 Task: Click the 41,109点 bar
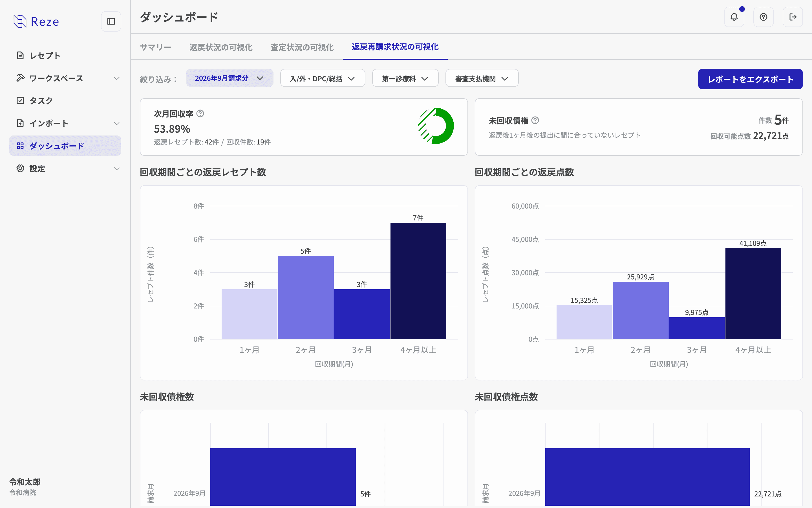753,293
